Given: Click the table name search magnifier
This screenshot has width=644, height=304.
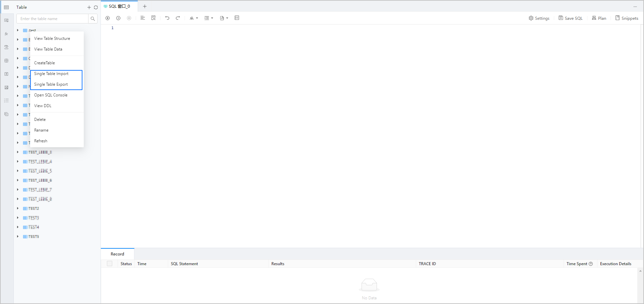Looking at the screenshot, I should tap(93, 19).
